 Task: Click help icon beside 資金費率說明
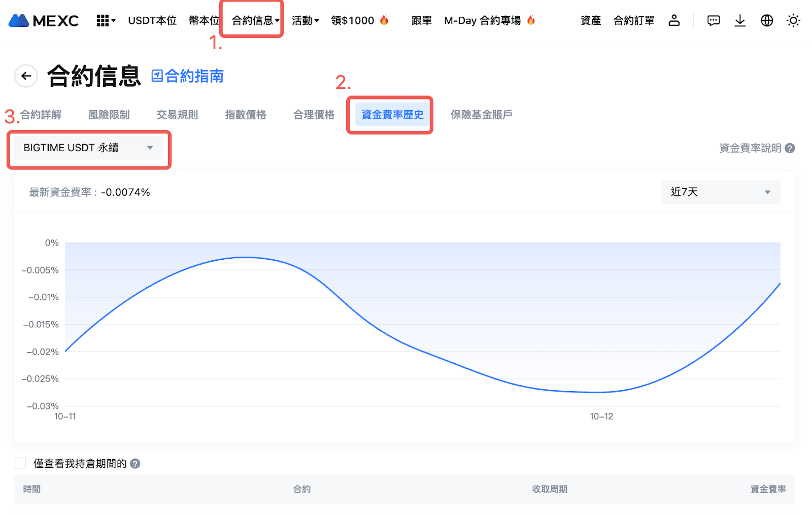pyautogui.click(x=790, y=148)
